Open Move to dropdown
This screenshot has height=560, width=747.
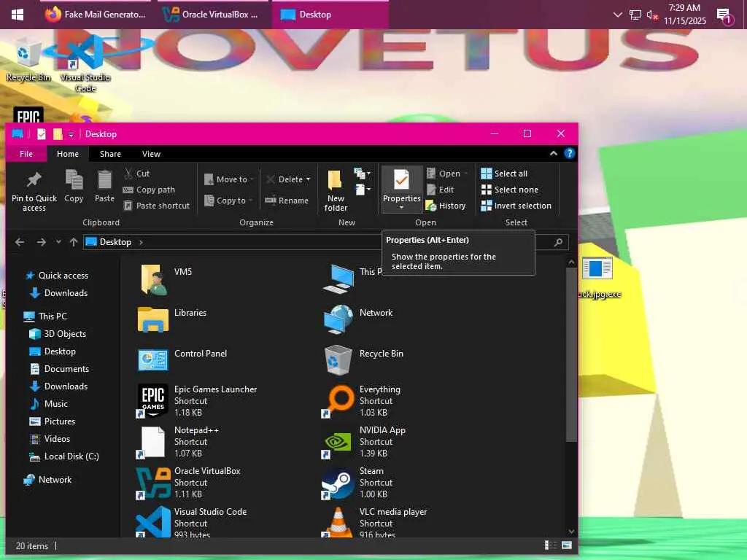[x=229, y=179]
